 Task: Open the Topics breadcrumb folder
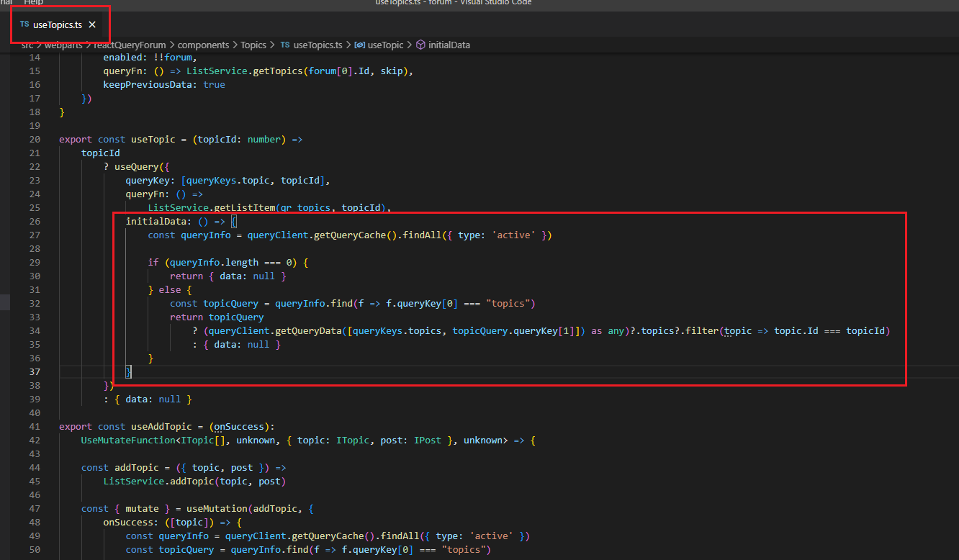point(253,45)
